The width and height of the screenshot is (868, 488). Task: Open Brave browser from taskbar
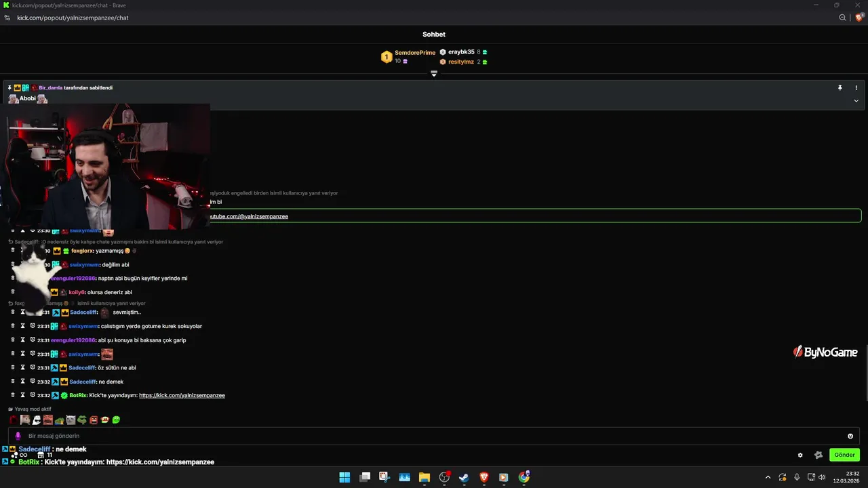click(484, 477)
